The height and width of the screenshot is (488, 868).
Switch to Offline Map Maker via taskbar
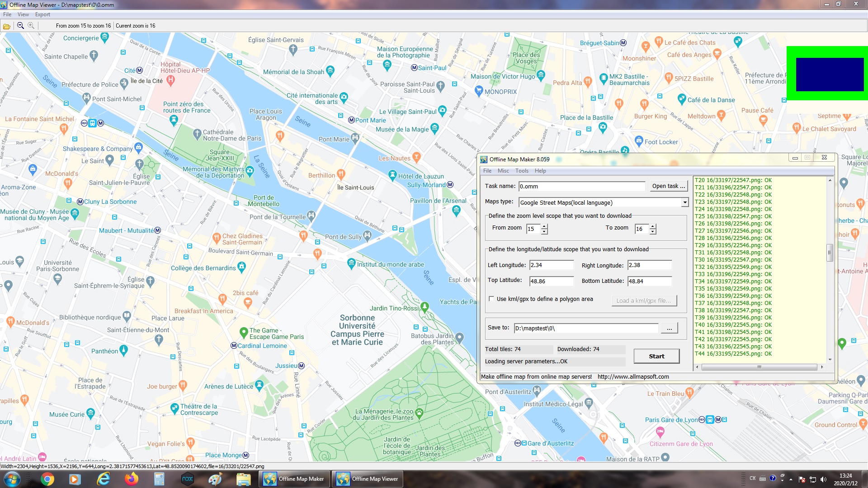click(x=294, y=479)
